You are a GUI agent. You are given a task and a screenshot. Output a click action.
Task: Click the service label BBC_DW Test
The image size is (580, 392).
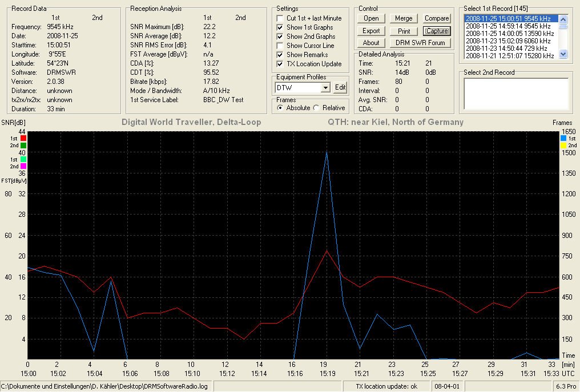(x=223, y=99)
